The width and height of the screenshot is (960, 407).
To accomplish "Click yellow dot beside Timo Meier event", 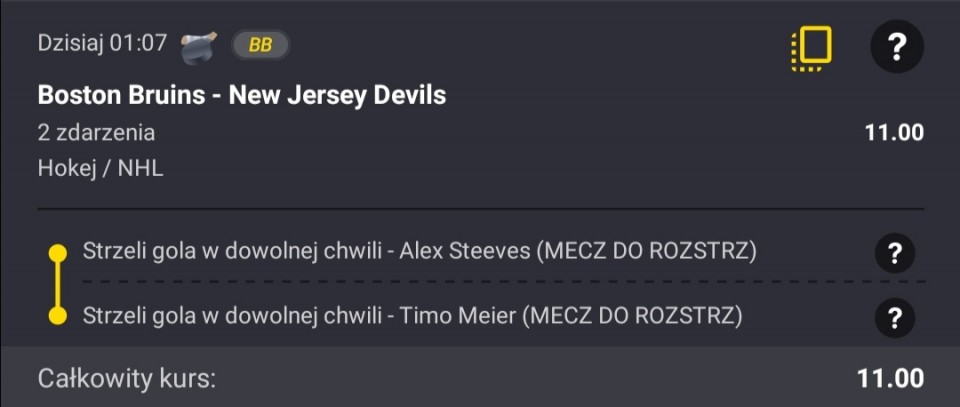I will [58, 317].
